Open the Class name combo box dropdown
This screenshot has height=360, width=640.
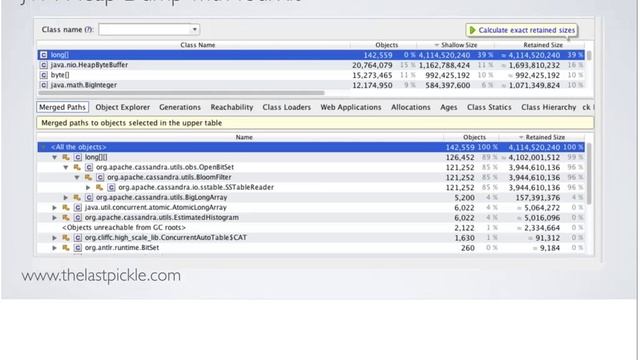194,29
